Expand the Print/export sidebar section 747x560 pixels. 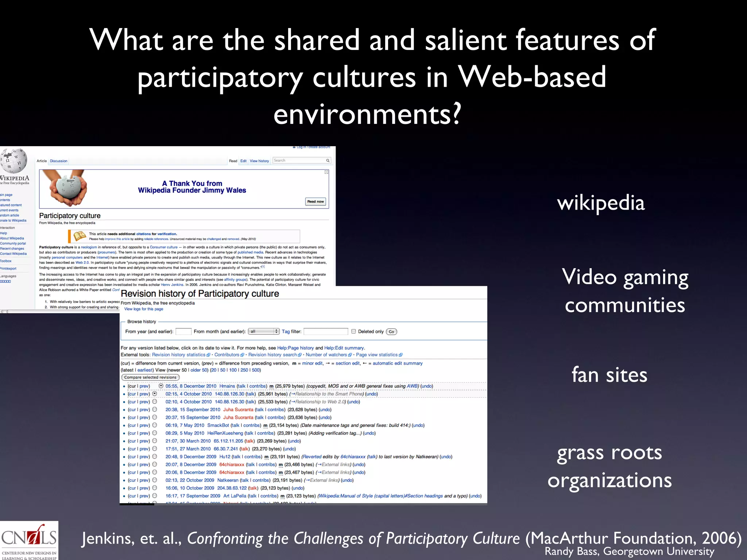pyautogui.click(x=8, y=269)
